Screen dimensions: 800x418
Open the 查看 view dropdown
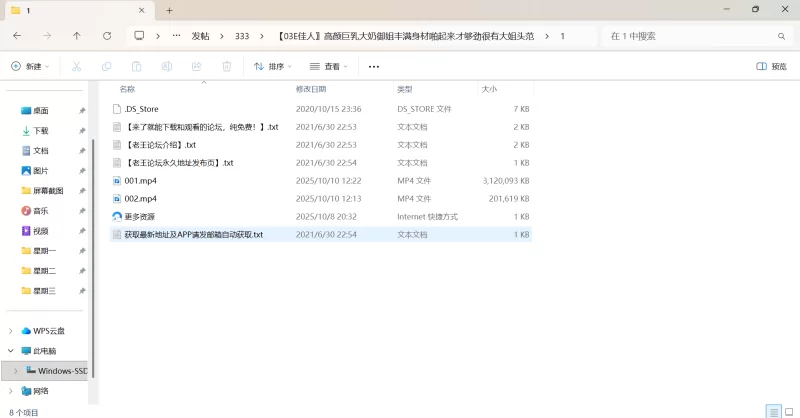point(329,67)
